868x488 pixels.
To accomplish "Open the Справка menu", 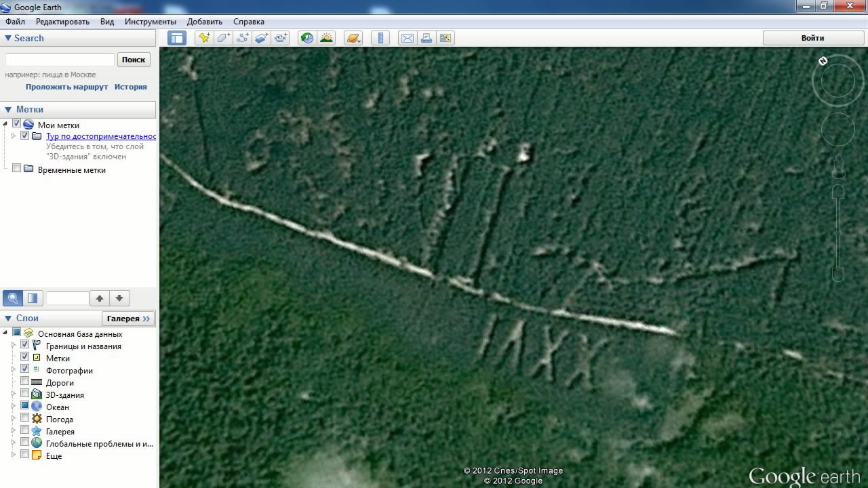I will click(248, 22).
